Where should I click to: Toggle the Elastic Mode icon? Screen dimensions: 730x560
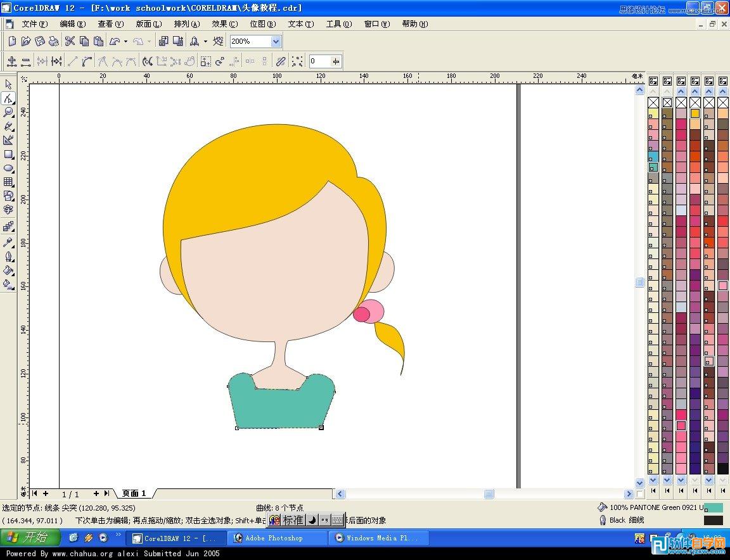pos(281,61)
